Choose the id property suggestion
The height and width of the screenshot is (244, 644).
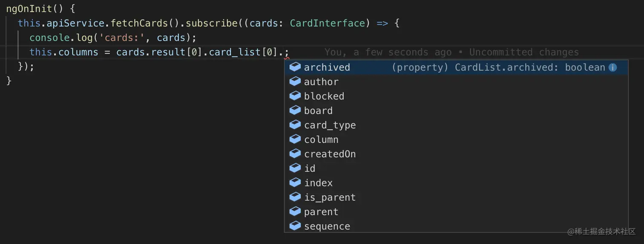coord(310,168)
